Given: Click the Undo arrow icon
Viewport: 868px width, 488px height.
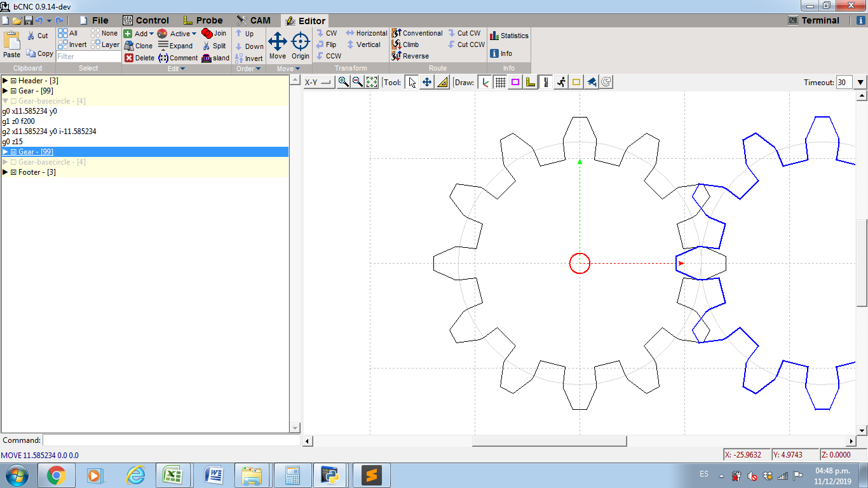Looking at the screenshot, I should click(x=39, y=20).
